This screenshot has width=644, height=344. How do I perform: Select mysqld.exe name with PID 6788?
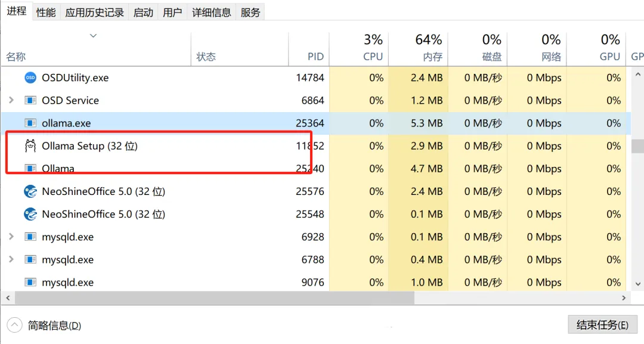(68, 259)
